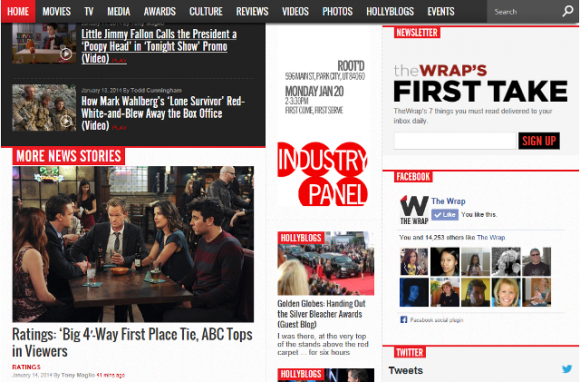
Task: Click Tony Maglio byline under Ratings story
Action: 78,375
